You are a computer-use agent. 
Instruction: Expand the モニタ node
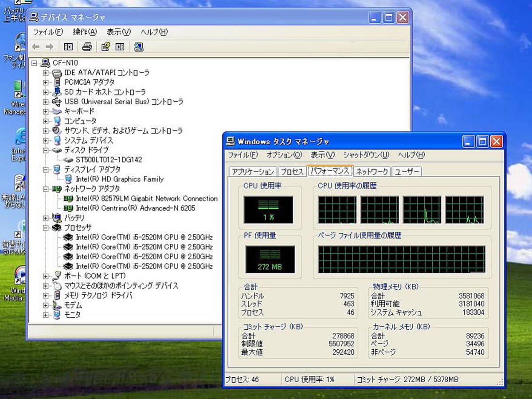coord(46,315)
